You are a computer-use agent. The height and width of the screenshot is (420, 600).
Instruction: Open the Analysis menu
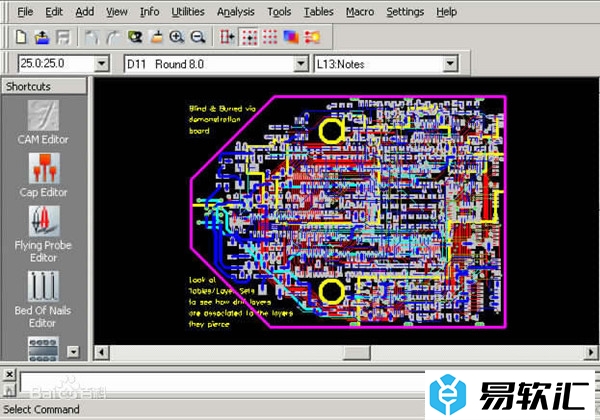pyautogui.click(x=236, y=12)
